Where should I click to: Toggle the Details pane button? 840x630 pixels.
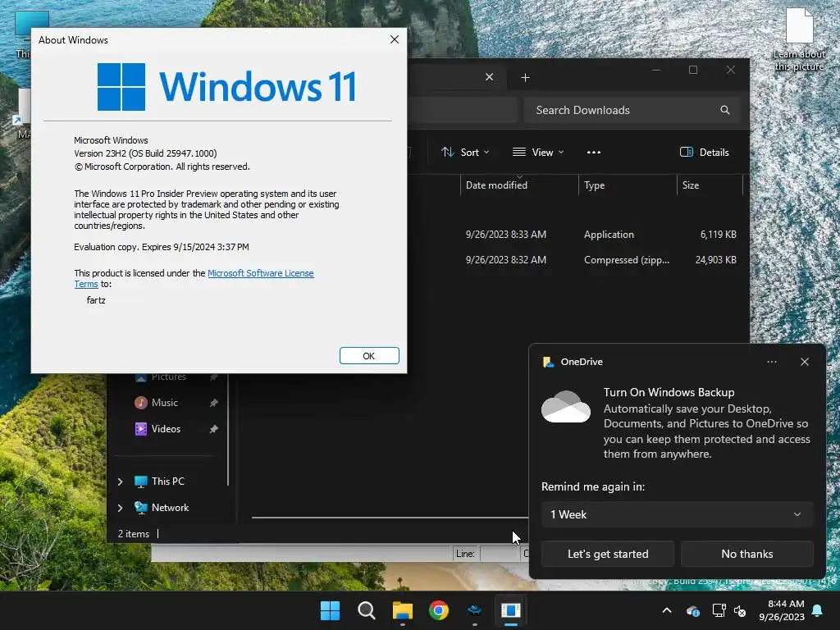coord(704,152)
